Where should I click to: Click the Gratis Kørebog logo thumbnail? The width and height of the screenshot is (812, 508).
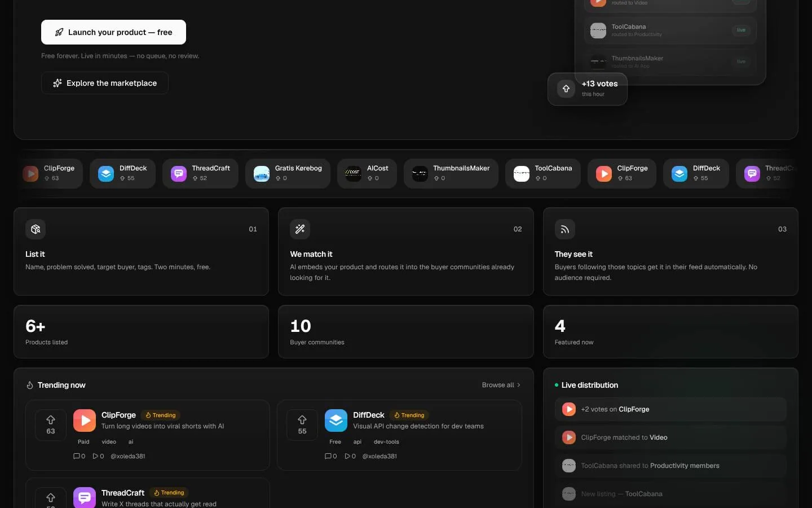coord(262,173)
